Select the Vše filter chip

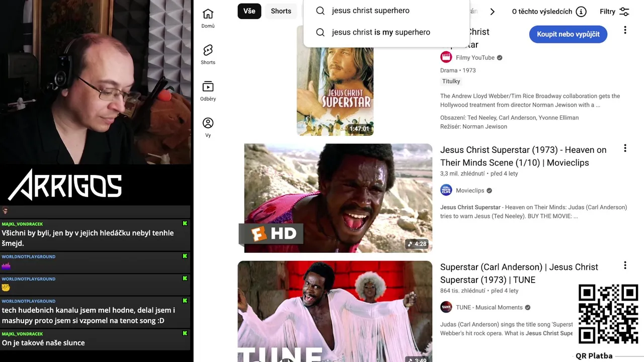pos(249,11)
